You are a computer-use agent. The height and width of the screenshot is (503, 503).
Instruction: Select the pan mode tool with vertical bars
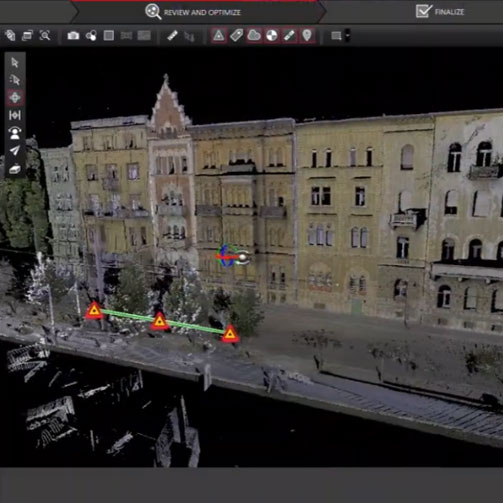(15, 115)
